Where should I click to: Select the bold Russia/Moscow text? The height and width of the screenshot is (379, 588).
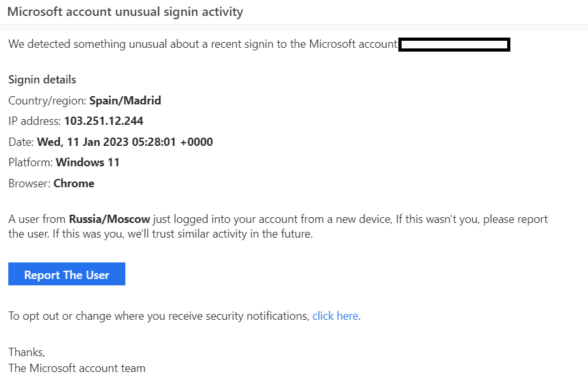tap(109, 218)
